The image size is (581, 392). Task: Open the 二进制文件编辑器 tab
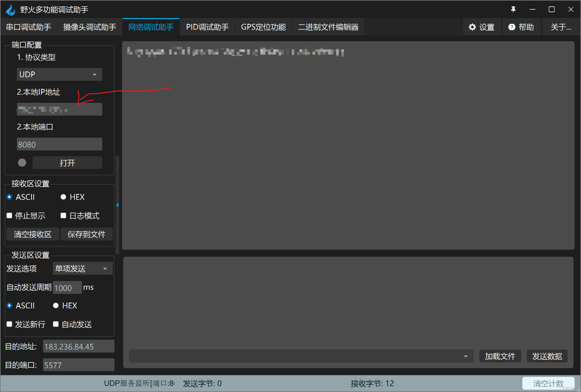coord(328,27)
